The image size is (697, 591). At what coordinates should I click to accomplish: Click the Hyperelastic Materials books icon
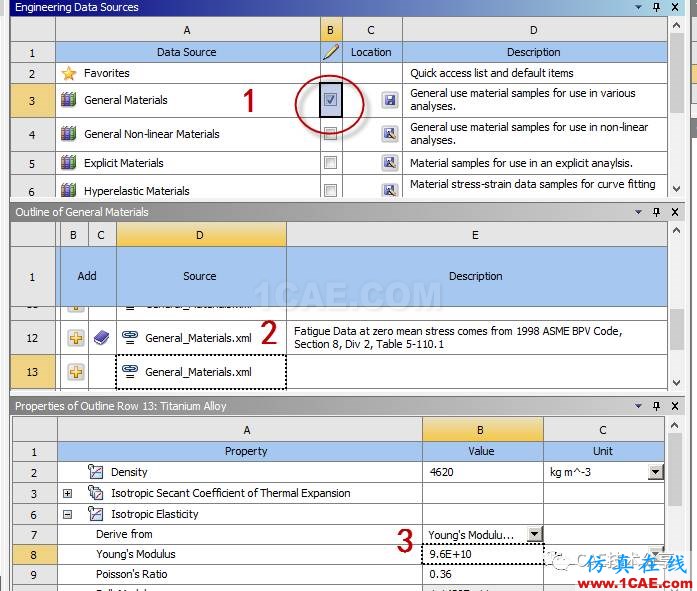(68, 190)
